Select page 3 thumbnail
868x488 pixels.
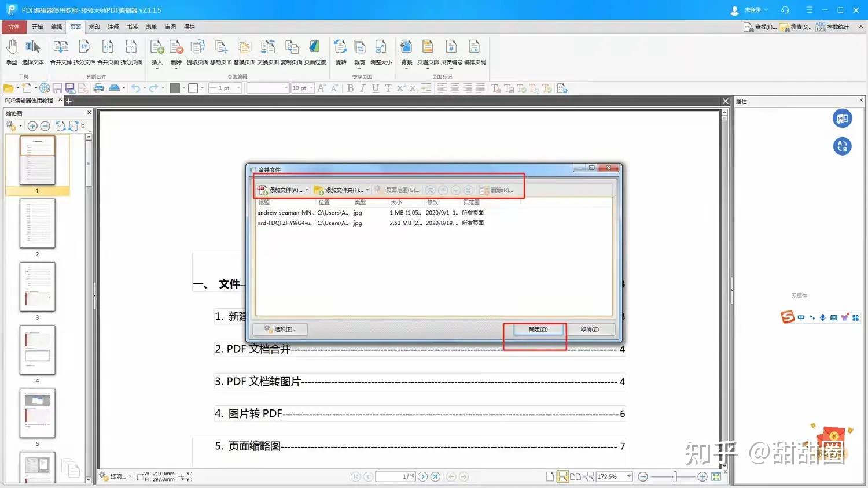[38, 287]
